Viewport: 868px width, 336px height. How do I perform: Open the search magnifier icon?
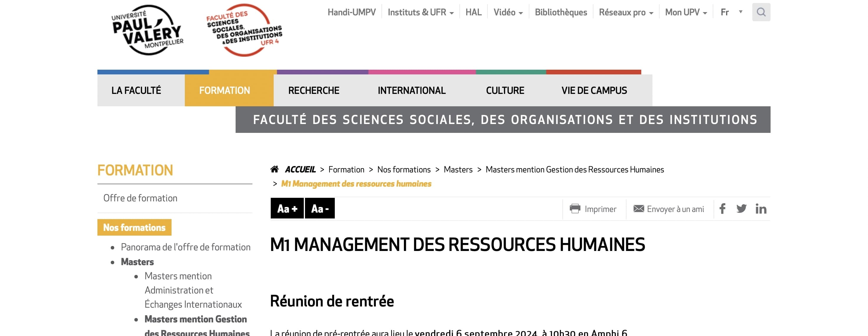[761, 12]
